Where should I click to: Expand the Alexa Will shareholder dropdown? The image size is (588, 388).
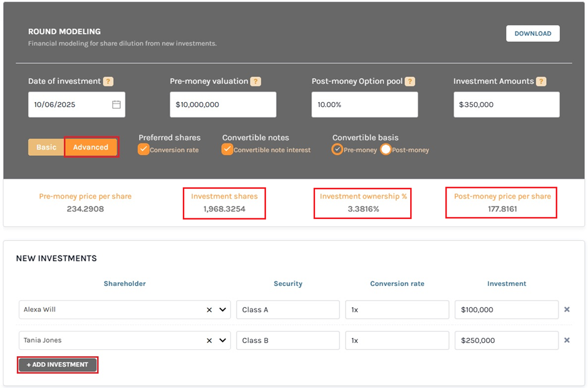click(222, 310)
